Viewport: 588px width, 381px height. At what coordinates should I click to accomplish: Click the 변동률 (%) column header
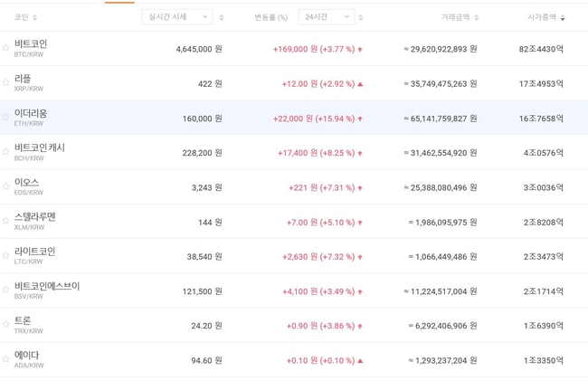pyautogui.click(x=271, y=17)
